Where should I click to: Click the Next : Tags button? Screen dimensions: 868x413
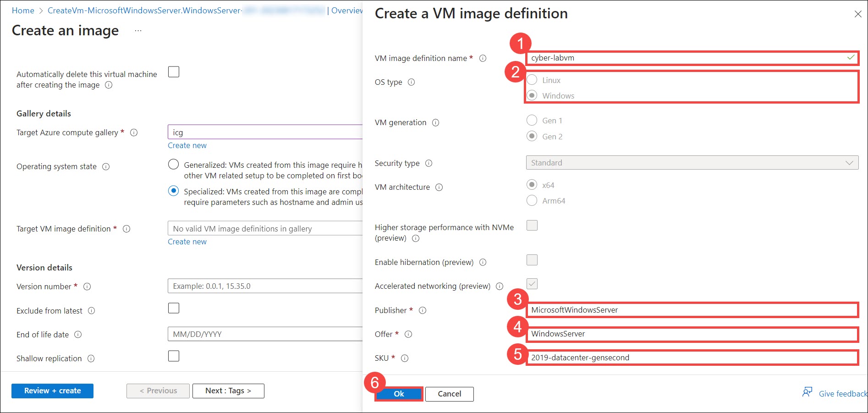point(228,391)
